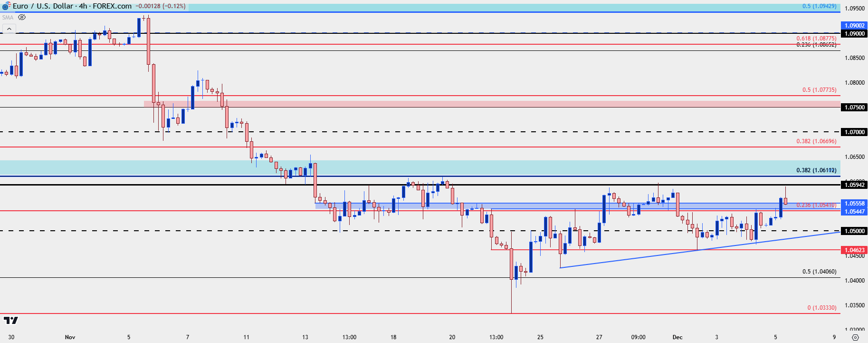The width and height of the screenshot is (868, 343).
Task: Click the 18 date on time axis
Action: point(393,337)
